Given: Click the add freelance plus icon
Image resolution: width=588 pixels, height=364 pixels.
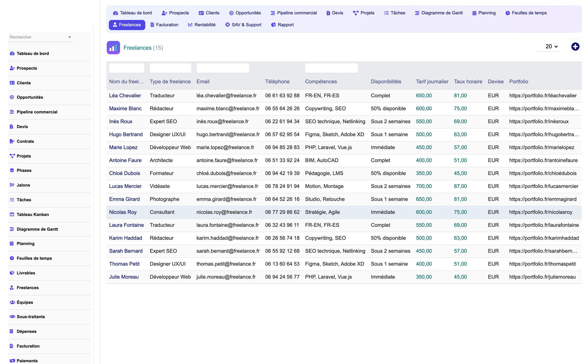Looking at the screenshot, I should 575,47.
